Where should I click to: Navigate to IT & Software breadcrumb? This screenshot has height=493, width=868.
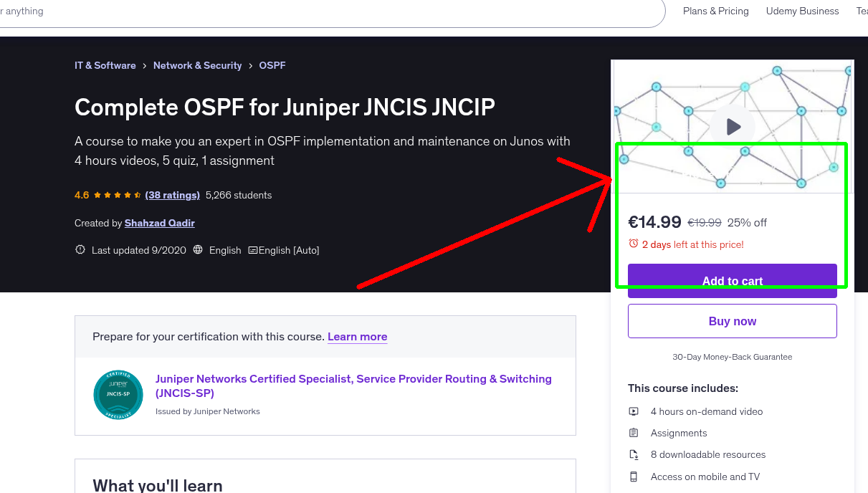[x=105, y=65]
